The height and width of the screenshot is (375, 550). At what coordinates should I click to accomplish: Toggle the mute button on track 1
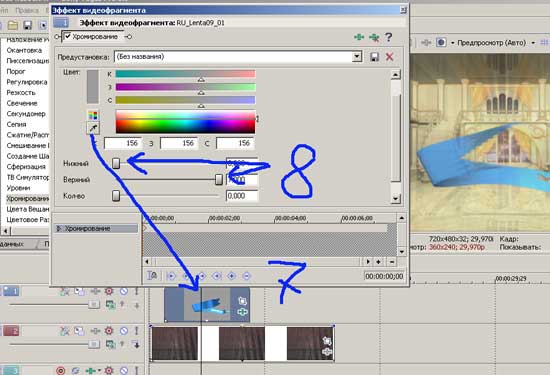(123, 291)
